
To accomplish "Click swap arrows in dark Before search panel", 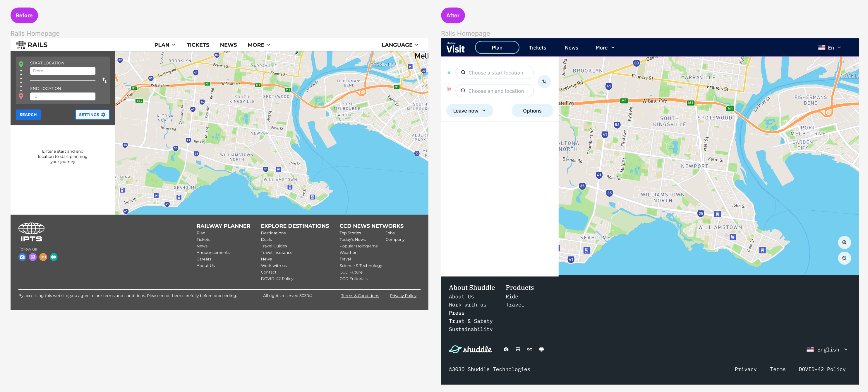I will coord(104,80).
